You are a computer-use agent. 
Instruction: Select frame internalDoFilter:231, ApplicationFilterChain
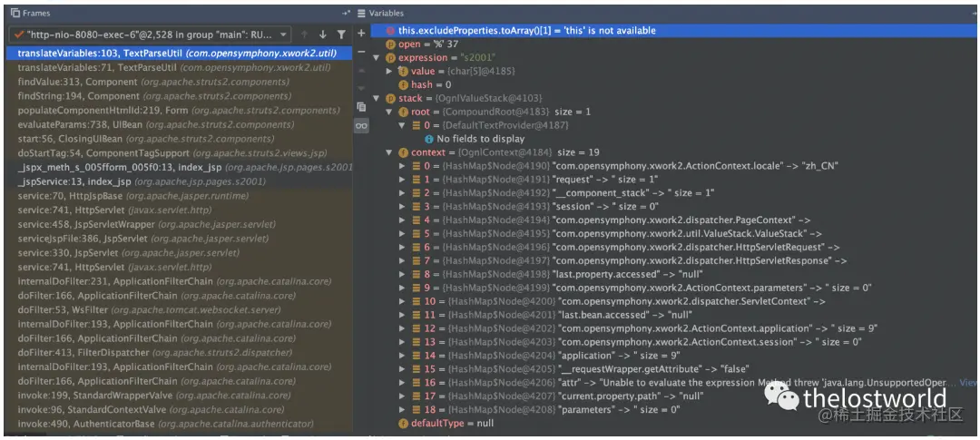pyautogui.click(x=180, y=281)
